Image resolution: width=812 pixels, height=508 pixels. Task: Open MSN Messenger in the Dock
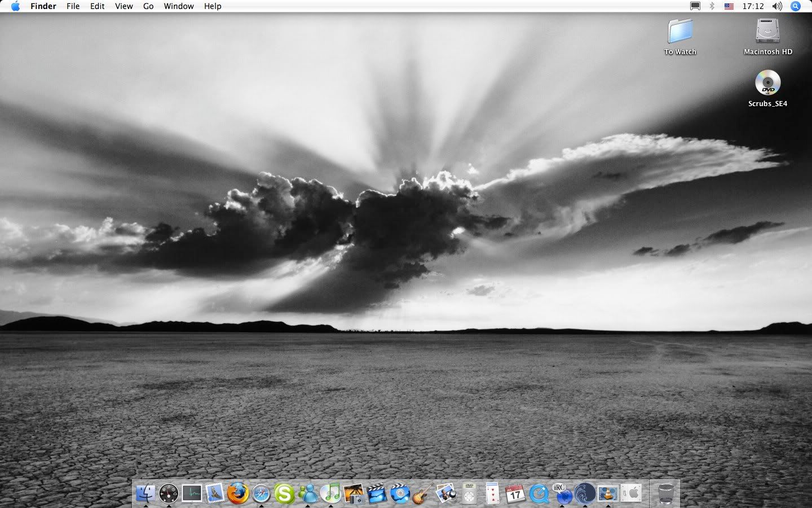pyautogui.click(x=307, y=494)
